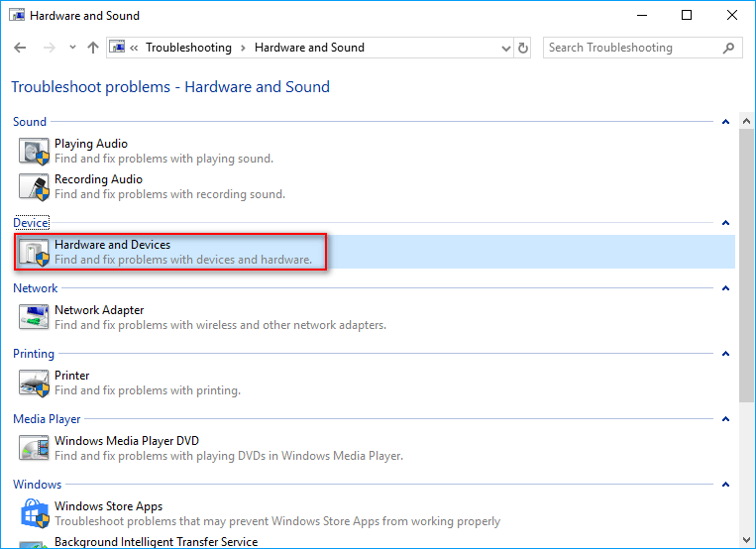This screenshot has height=549, width=756.
Task: Collapse the Device section chevron
Action: pyautogui.click(x=725, y=223)
